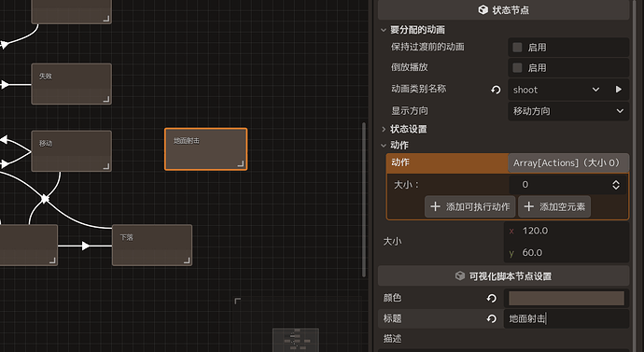Click the y size field 60.0
644x352 pixels.
tap(567, 253)
